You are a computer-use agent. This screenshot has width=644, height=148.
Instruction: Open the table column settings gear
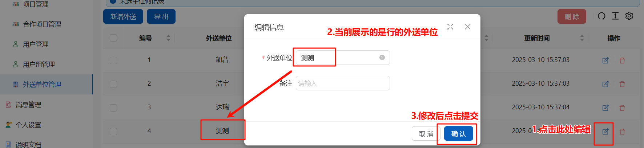[x=629, y=16]
